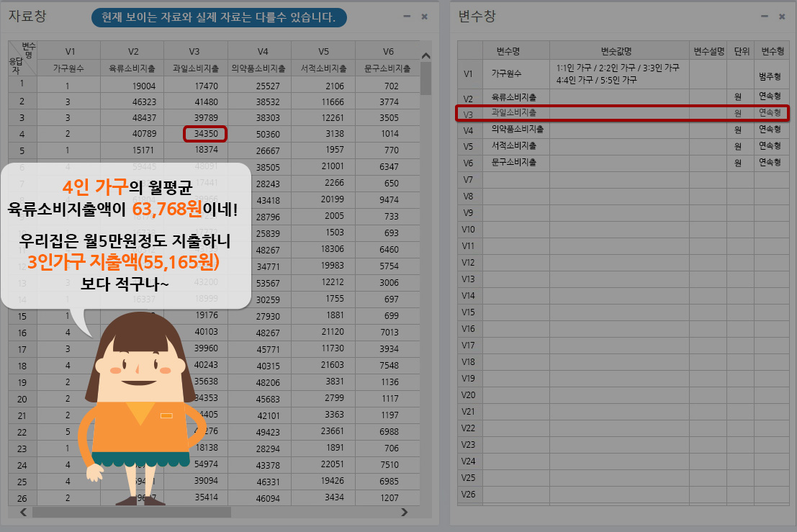
Task: Click the 단위 header in the variable window
Action: [741, 51]
